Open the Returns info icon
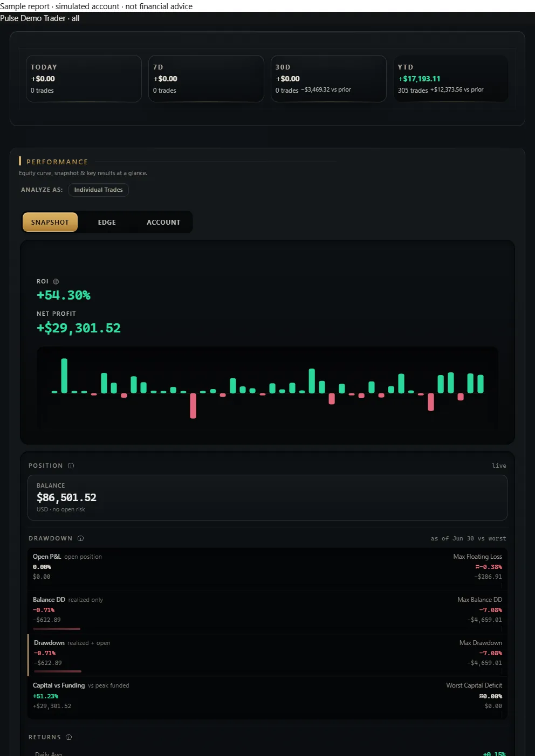Viewport: 535px width, 756px height. pyautogui.click(x=68, y=737)
